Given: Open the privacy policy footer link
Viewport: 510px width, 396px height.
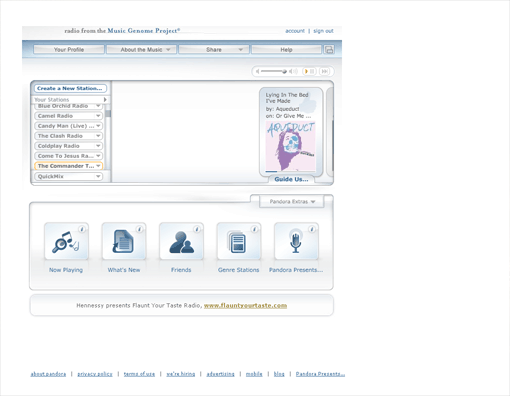Looking at the screenshot, I should tap(95, 374).
